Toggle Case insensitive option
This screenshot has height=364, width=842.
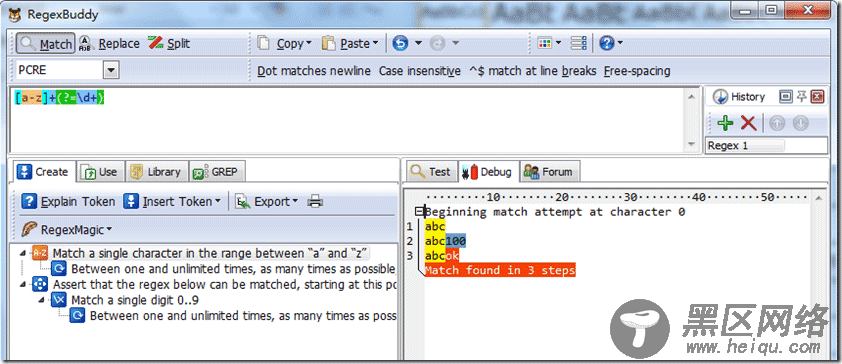419,71
